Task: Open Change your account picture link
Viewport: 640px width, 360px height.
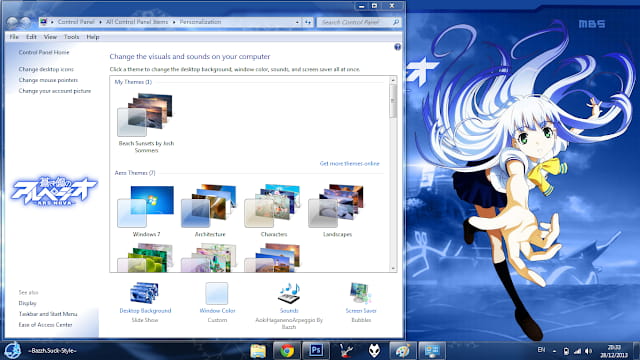Action: 55,91
